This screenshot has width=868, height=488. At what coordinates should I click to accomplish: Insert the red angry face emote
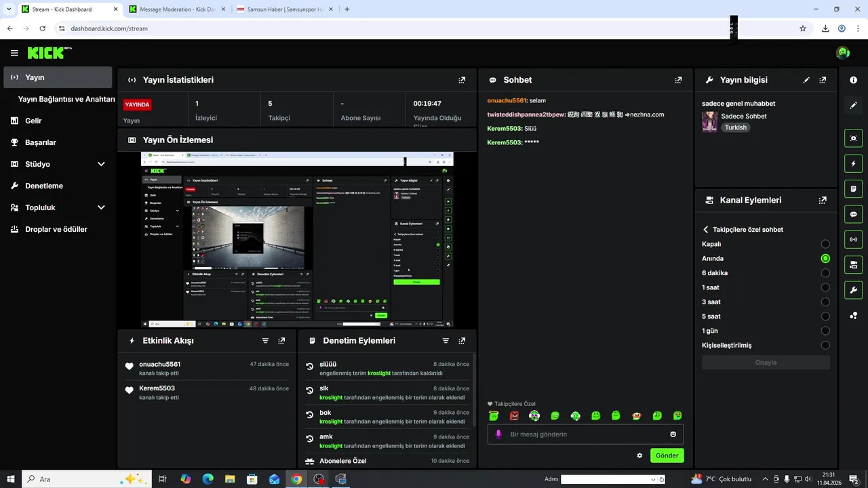[x=514, y=415]
